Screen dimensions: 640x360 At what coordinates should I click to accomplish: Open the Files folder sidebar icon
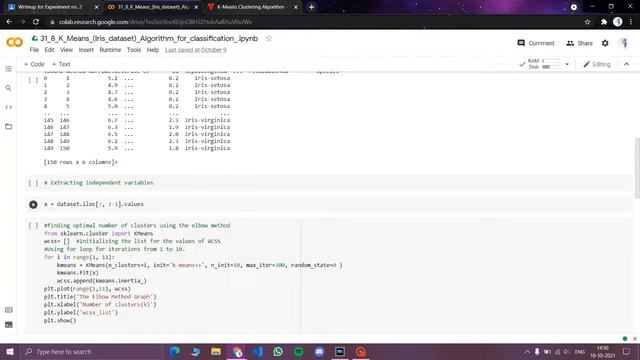[x=9, y=127]
